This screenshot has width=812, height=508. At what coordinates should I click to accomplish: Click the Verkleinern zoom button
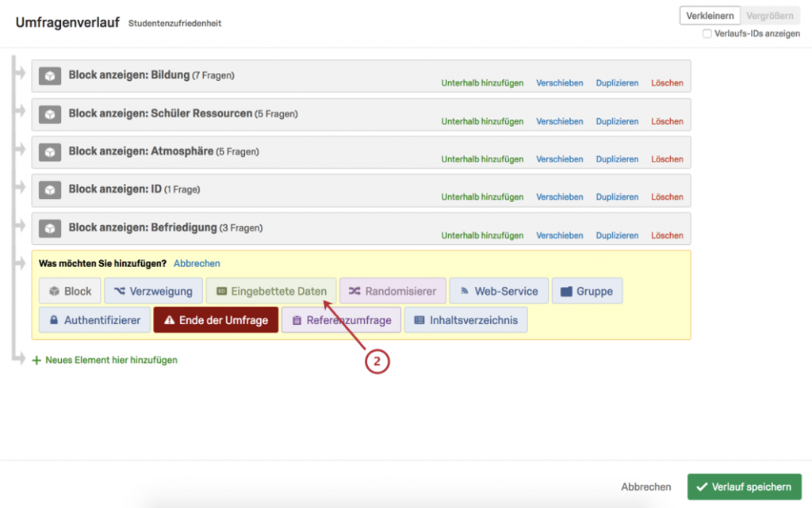710,16
